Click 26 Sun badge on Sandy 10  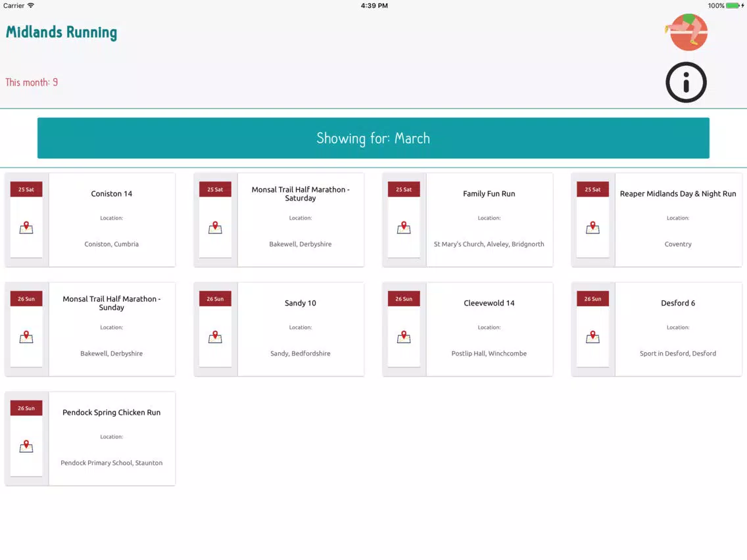[x=215, y=299]
